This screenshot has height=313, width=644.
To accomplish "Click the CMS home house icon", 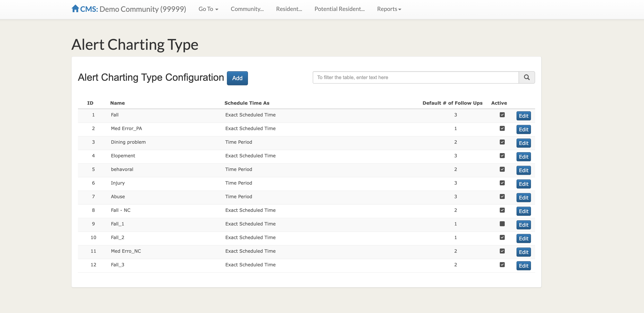I will [x=75, y=9].
